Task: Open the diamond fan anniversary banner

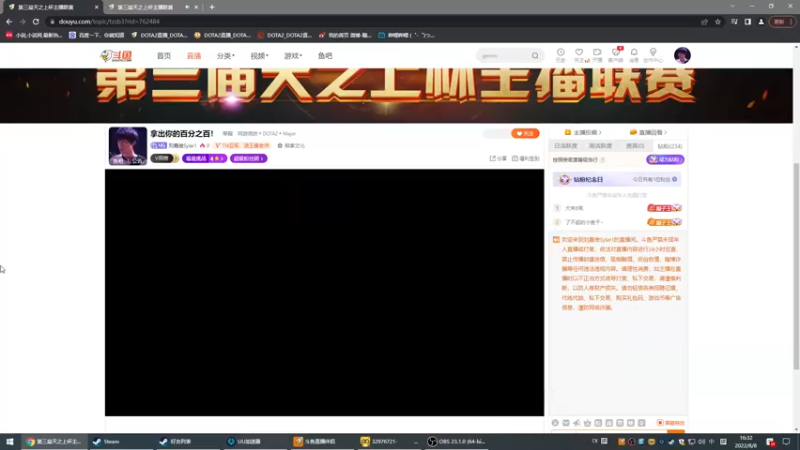Action: tap(617, 180)
